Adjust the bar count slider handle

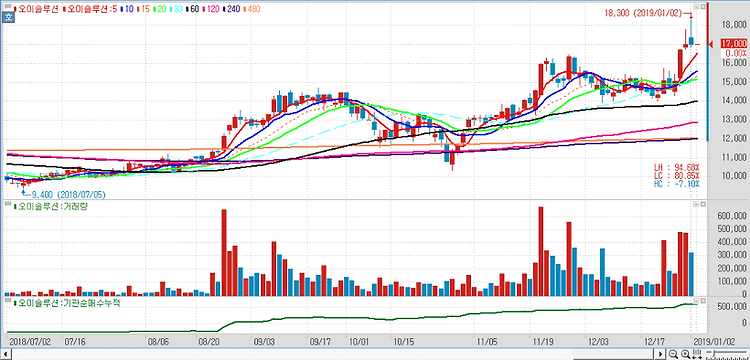(x=714, y=353)
